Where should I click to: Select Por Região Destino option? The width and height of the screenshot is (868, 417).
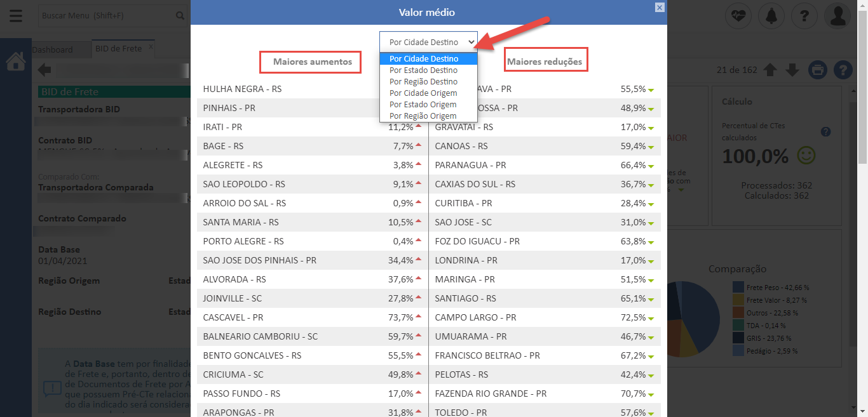428,81
